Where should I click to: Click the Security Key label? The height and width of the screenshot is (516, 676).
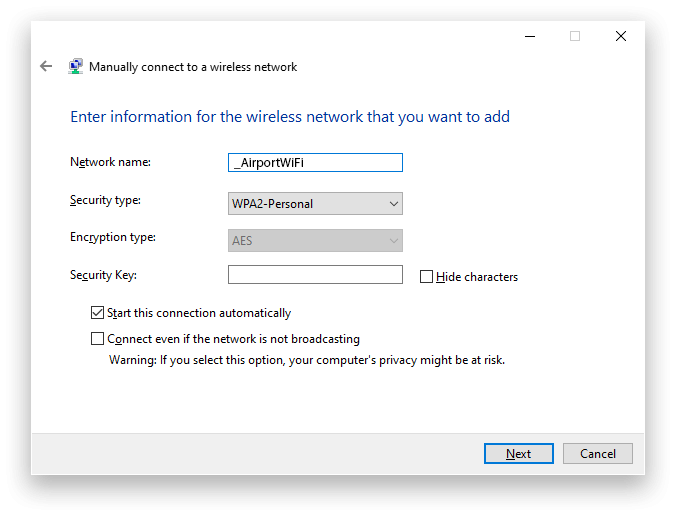(103, 275)
